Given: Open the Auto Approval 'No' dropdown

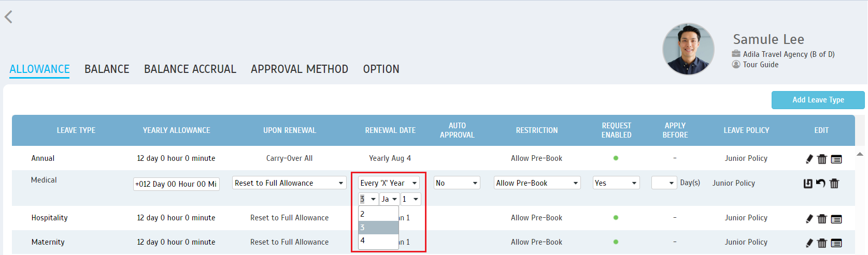Looking at the screenshot, I should point(457,183).
